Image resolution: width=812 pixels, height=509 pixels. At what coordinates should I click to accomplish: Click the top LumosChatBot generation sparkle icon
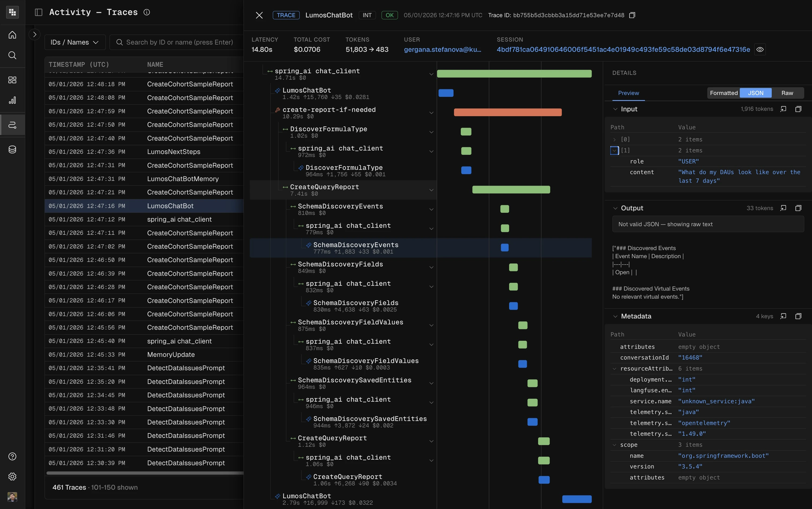tap(278, 90)
